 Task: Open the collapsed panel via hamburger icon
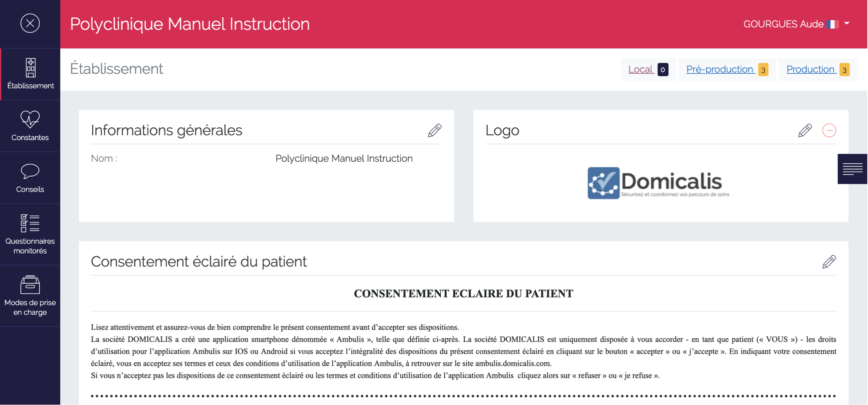pos(853,169)
